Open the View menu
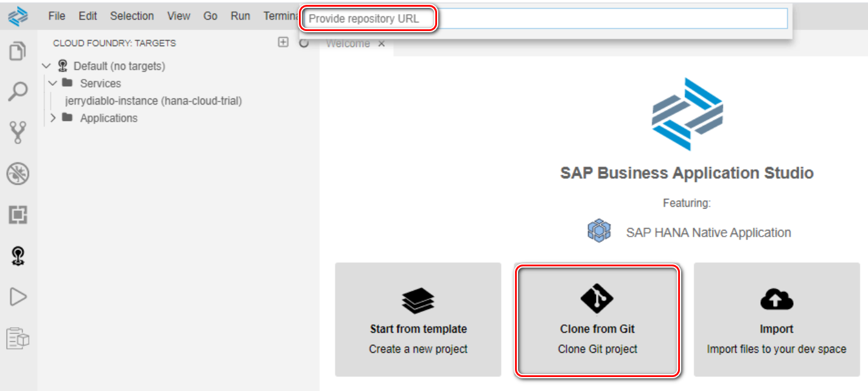 (x=178, y=16)
